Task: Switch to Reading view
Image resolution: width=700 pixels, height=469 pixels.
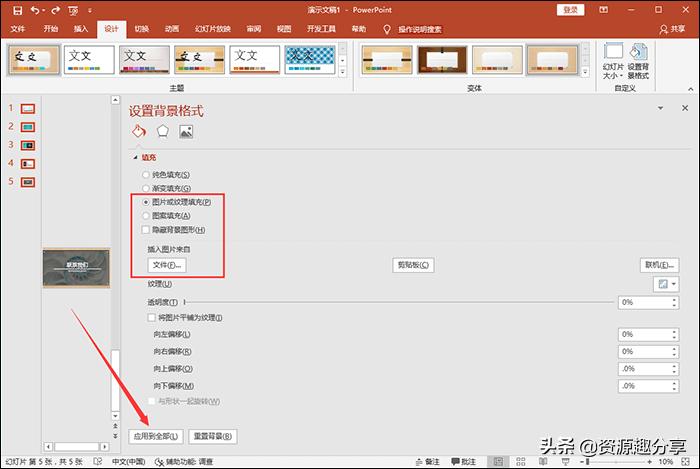Action: click(543, 461)
